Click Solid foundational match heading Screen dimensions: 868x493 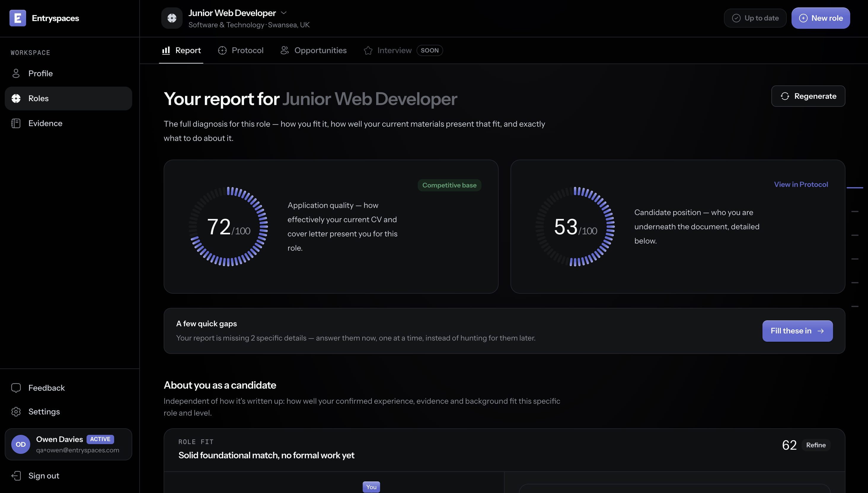click(x=266, y=455)
